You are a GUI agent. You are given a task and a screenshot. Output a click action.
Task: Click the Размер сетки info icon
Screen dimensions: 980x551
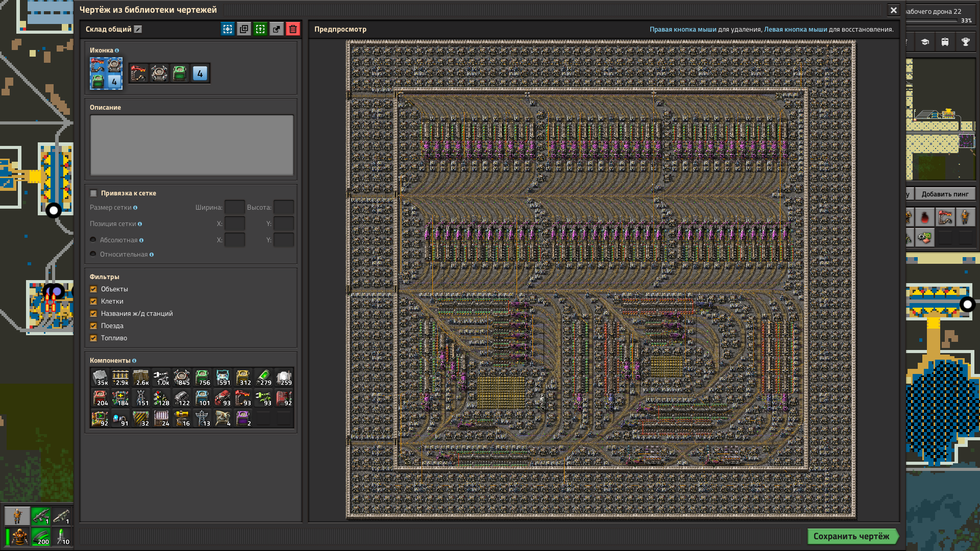point(135,208)
